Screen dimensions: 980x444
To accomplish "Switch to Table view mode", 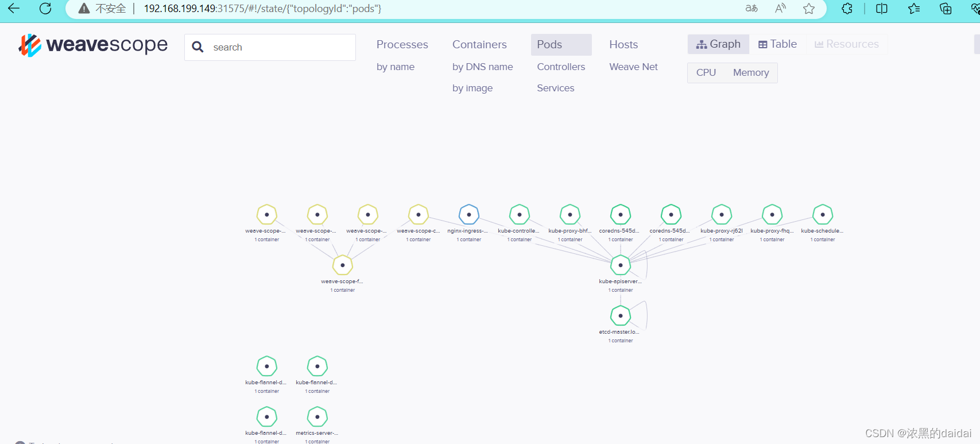I will 777,44.
